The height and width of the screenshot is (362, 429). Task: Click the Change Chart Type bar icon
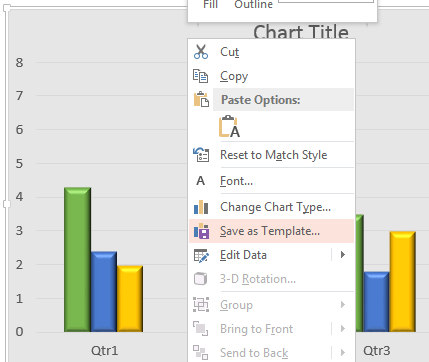point(201,207)
